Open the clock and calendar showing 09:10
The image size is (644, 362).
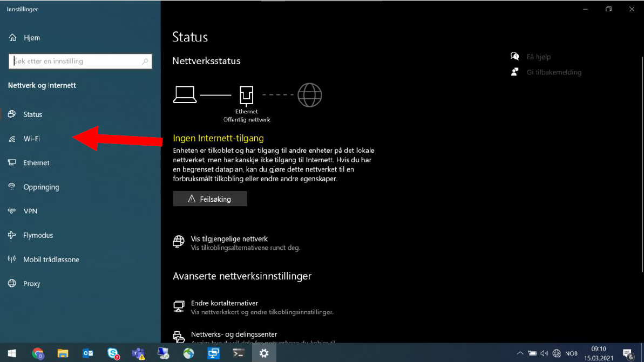[x=599, y=353]
